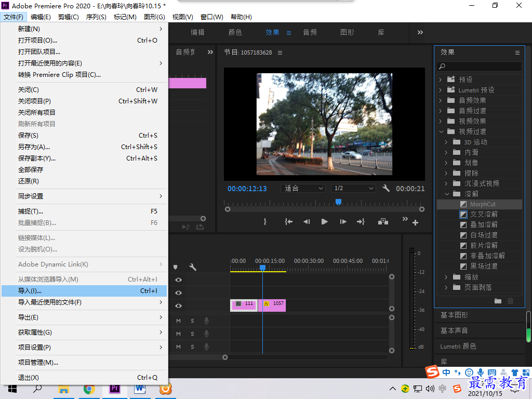The width and height of the screenshot is (532, 399).
Task: Enable voice-over mic on third audio track
Action: 206,347
